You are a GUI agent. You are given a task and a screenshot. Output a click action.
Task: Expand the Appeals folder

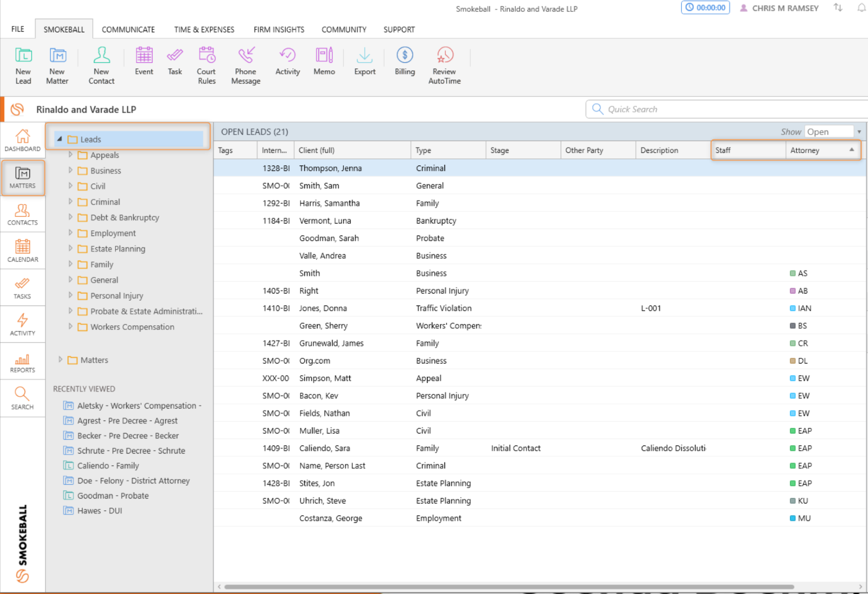70,155
